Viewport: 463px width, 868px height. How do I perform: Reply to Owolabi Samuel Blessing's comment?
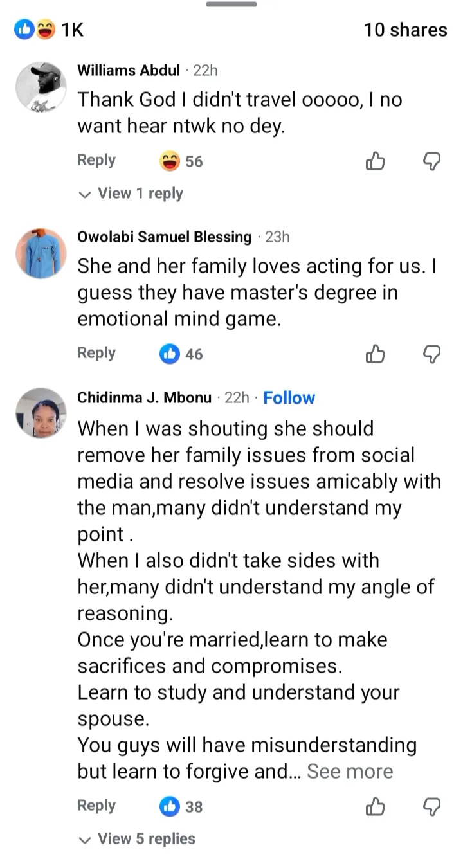point(96,352)
